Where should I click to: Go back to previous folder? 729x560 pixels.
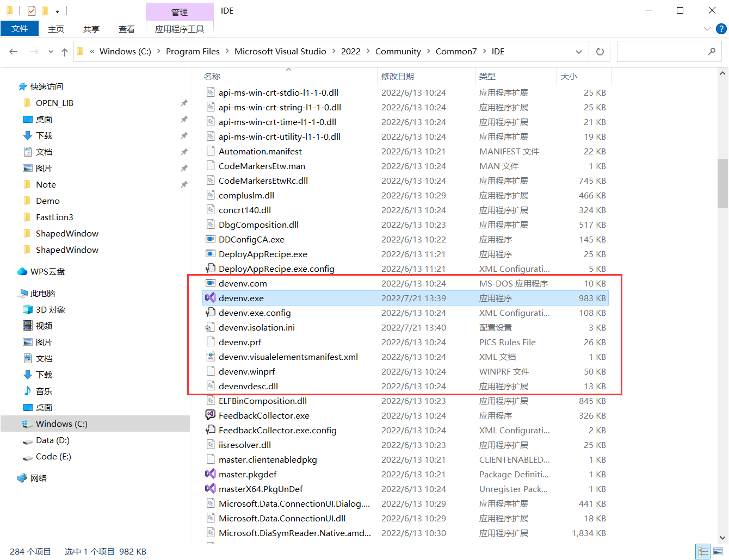coord(14,52)
